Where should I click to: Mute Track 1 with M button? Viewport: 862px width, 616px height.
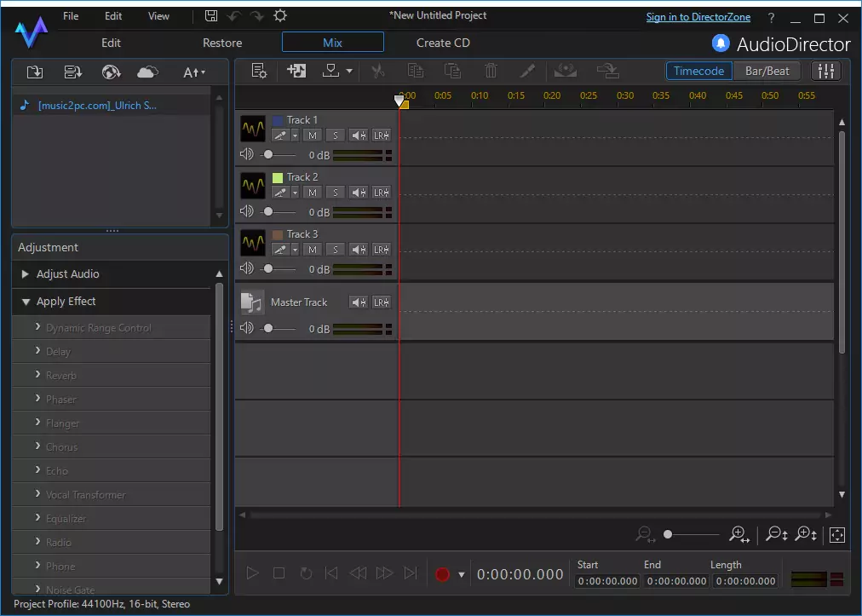pos(313,135)
